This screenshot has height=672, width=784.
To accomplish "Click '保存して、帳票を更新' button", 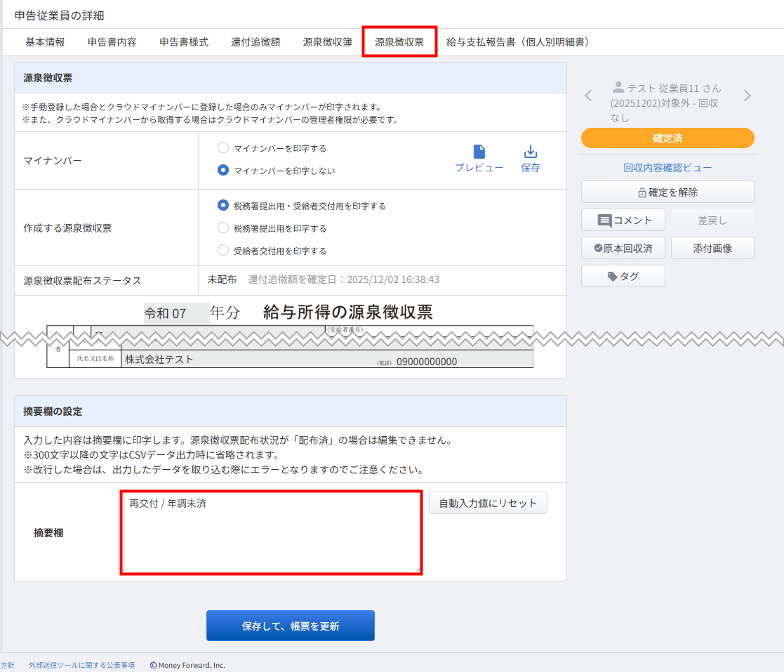I will point(290,626).
